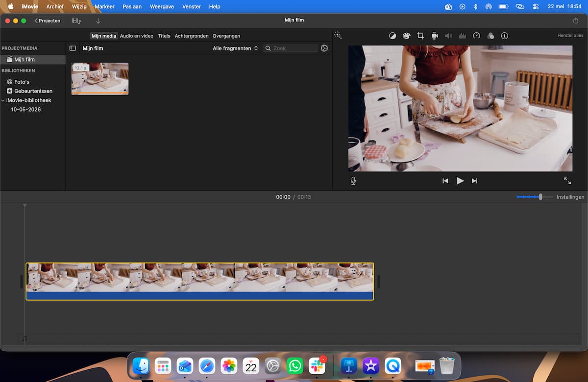Open clip filter and audio effects
The width and height of the screenshot is (588, 382).
pos(490,36)
